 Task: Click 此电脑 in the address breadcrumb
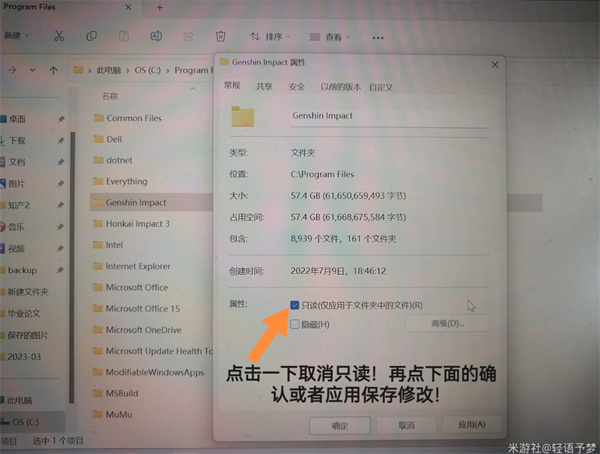coord(108,70)
